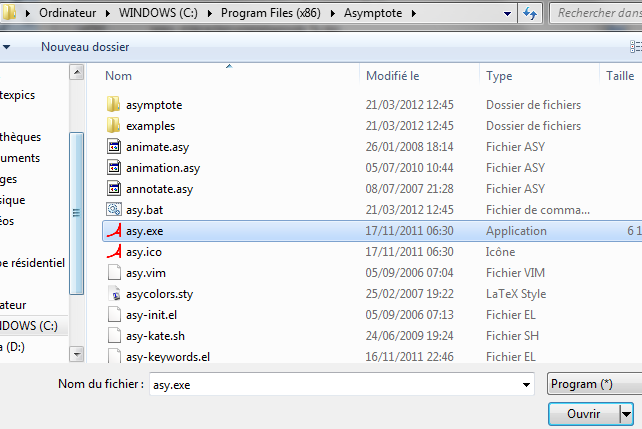642x429 pixels.
Task: Select the asy-keywords.el file icon
Action: tap(114, 355)
